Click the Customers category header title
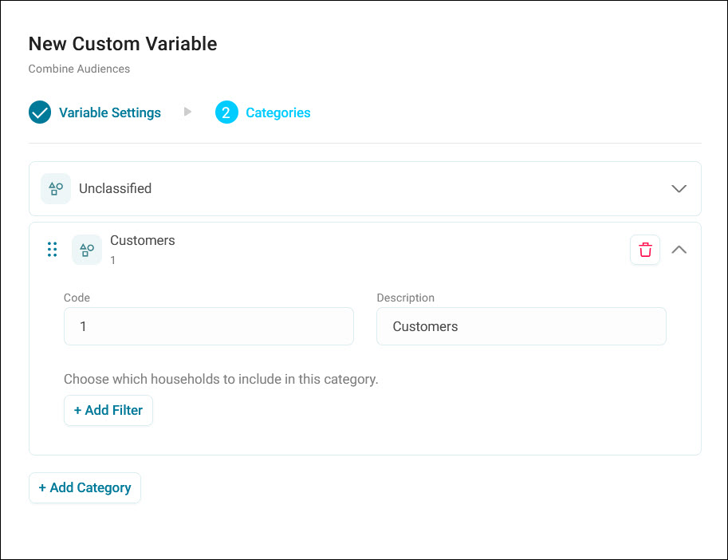 point(143,241)
